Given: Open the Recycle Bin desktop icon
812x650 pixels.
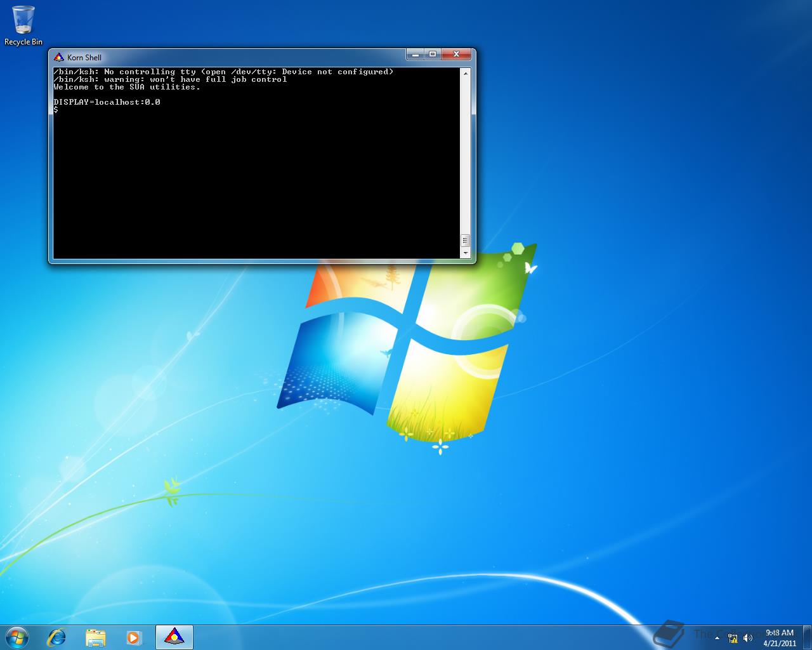Looking at the screenshot, I should pos(23,25).
